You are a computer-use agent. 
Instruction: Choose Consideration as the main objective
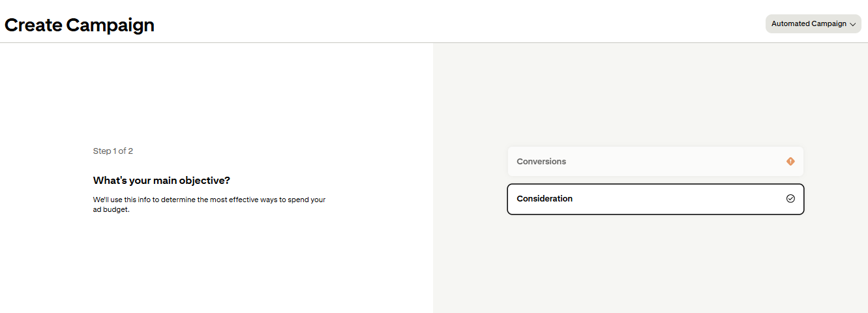click(655, 199)
